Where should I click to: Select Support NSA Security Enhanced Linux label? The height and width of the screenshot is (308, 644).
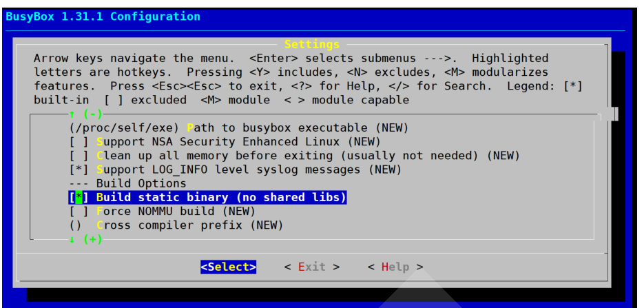[238, 142]
